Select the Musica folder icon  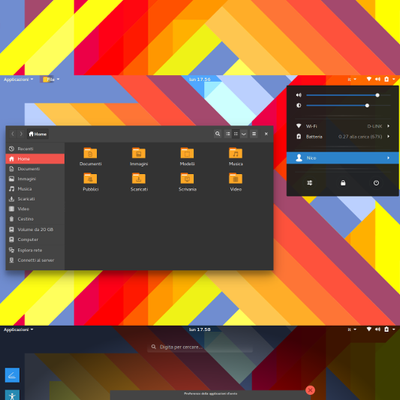tap(236, 153)
